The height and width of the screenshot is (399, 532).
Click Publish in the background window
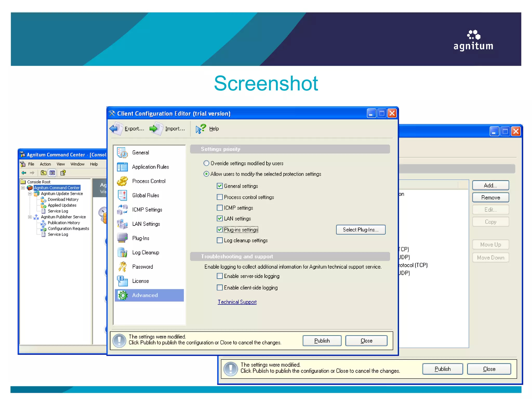click(443, 369)
